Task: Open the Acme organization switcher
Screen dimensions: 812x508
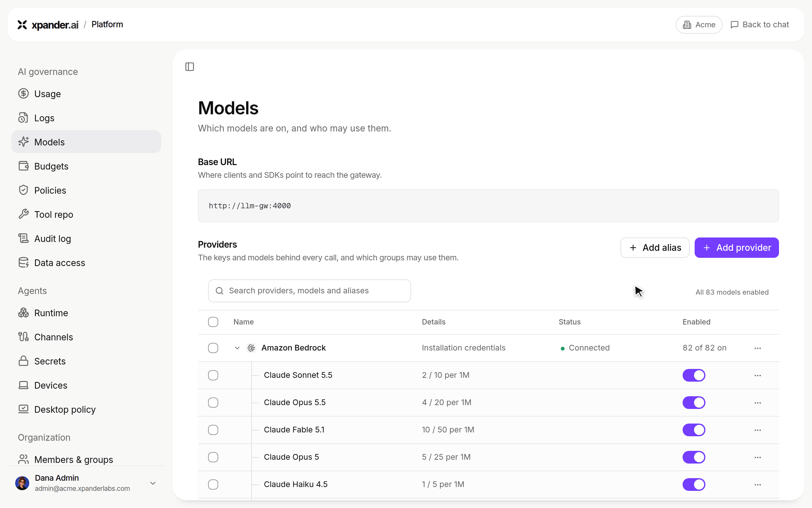Action: (x=699, y=24)
